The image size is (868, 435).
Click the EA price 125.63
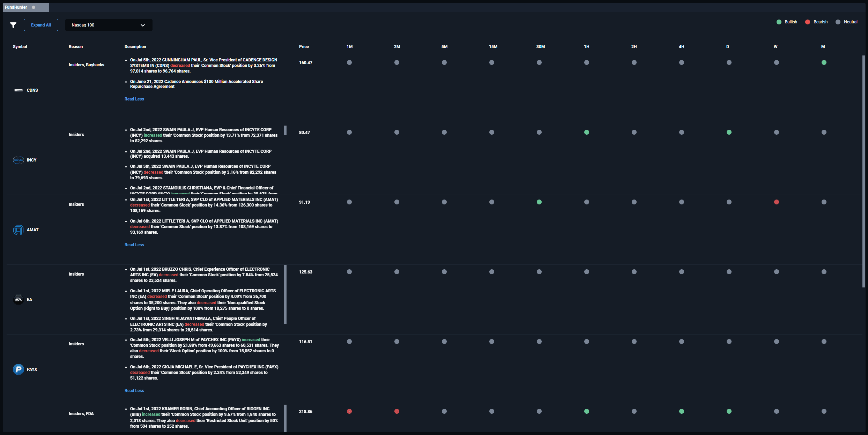(306, 272)
